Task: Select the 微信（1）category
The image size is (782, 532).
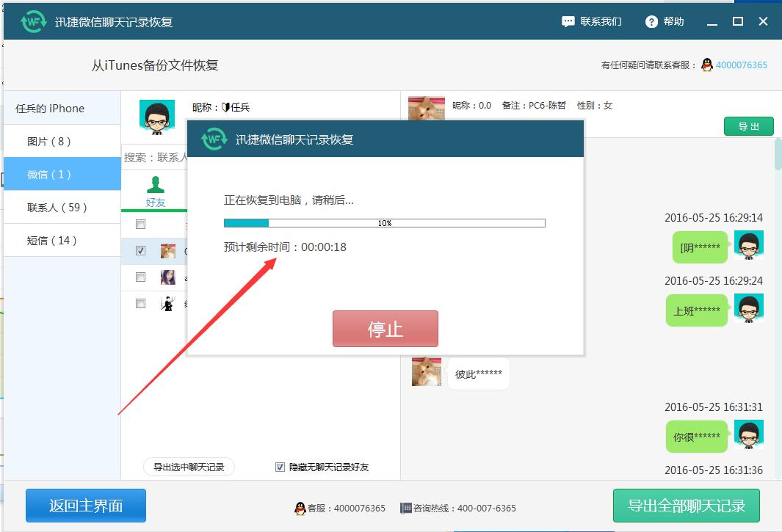Action: point(62,174)
